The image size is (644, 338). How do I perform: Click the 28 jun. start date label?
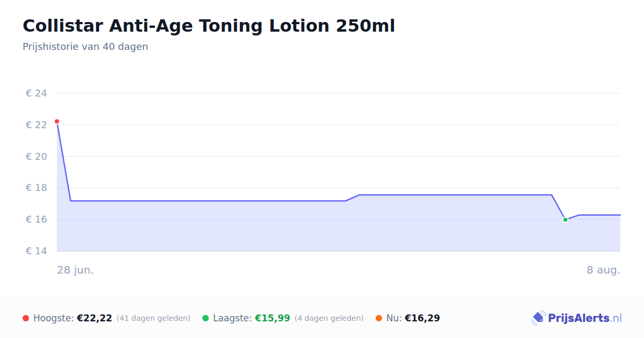(x=76, y=270)
